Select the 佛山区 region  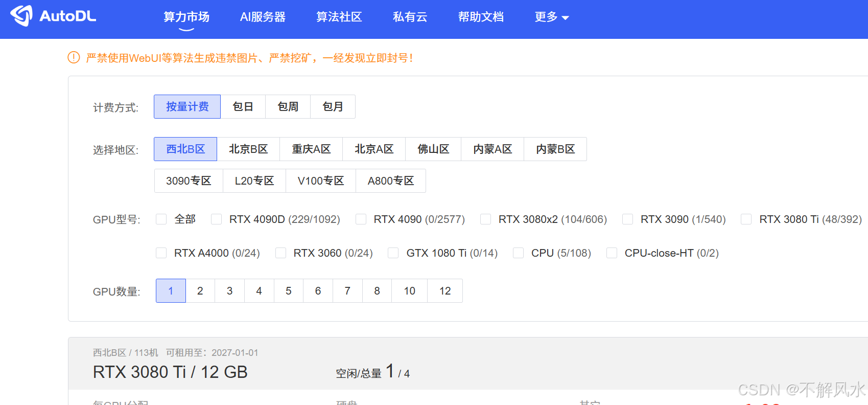pyautogui.click(x=433, y=149)
